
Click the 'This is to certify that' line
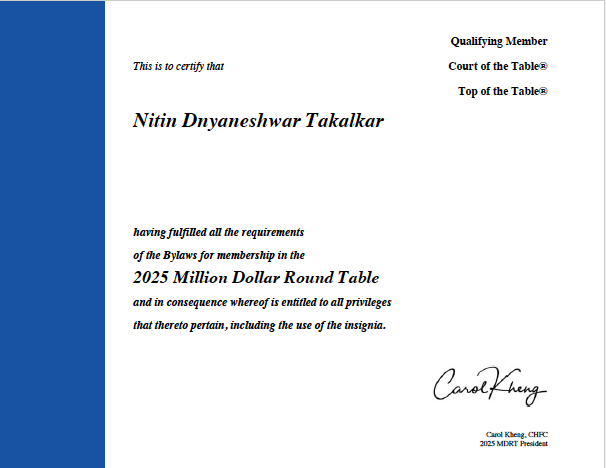pyautogui.click(x=178, y=67)
